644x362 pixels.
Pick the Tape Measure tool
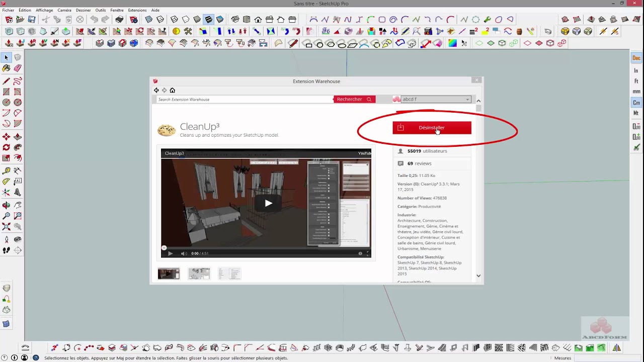[x=7, y=171]
